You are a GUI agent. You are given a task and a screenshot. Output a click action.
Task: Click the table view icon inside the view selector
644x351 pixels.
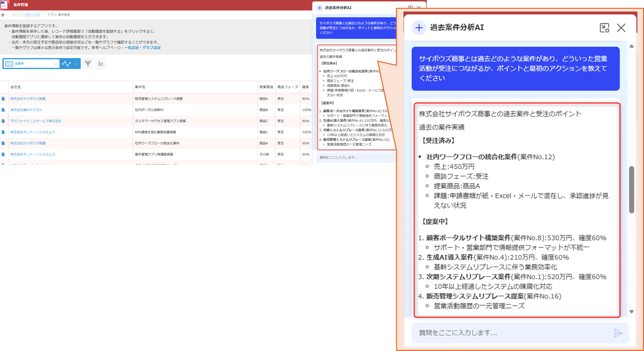coord(9,63)
